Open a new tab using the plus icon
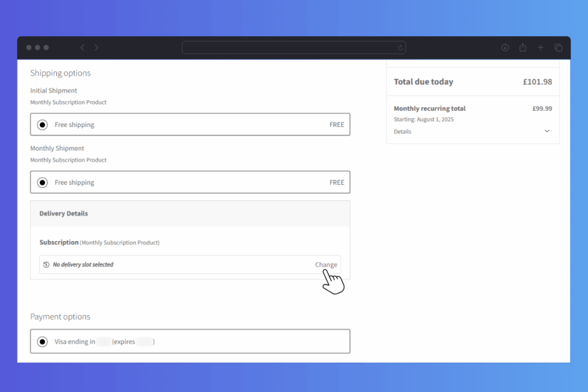The height and width of the screenshot is (392, 588). pos(540,48)
